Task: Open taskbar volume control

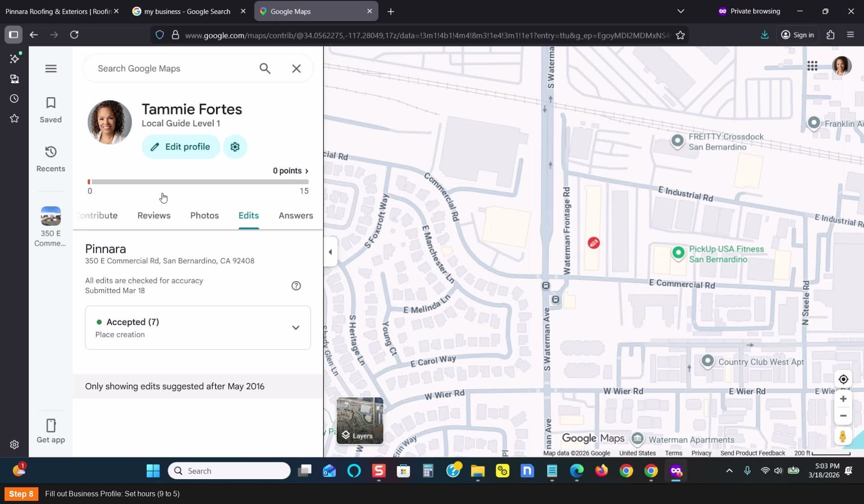Action: (x=778, y=471)
